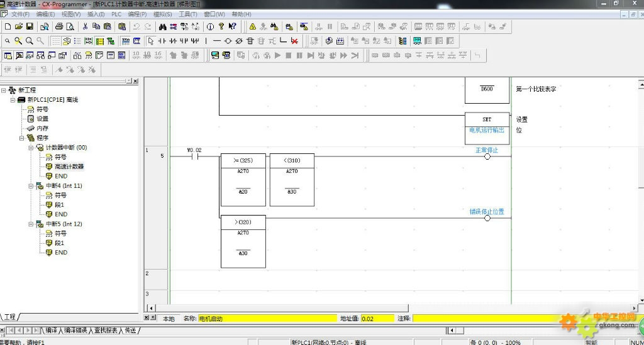Insert a vertical line connection
This screenshot has height=345, width=644.
point(206,41)
